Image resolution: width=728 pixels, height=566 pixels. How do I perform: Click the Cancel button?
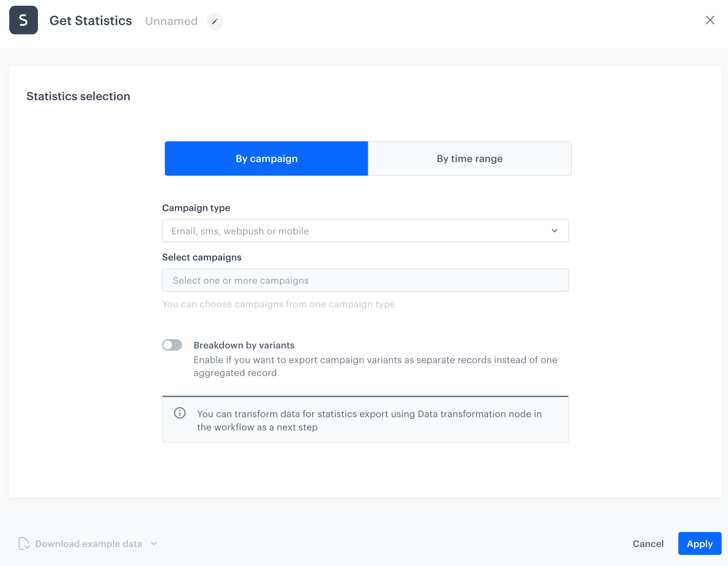[648, 543]
